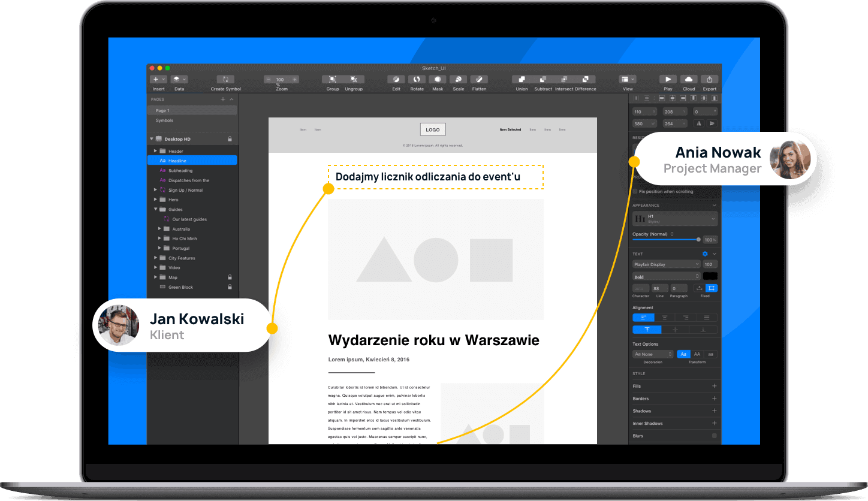This screenshot has height=501, width=868.
Task: Select the Create Symbol tool
Action: (225, 80)
